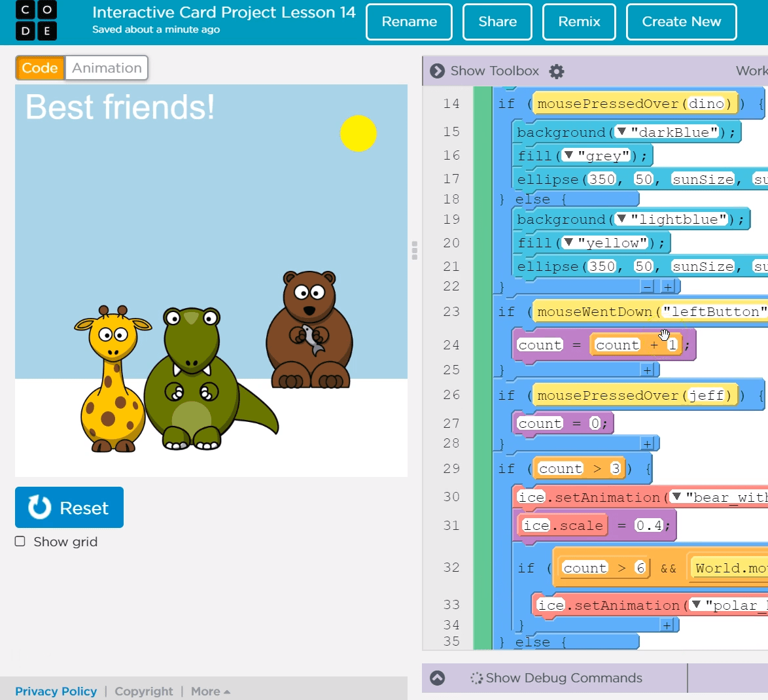This screenshot has height=700, width=768.
Task: Click the Show Toolbox chevron icon
Action: pyautogui.click(x=436, y=71)
